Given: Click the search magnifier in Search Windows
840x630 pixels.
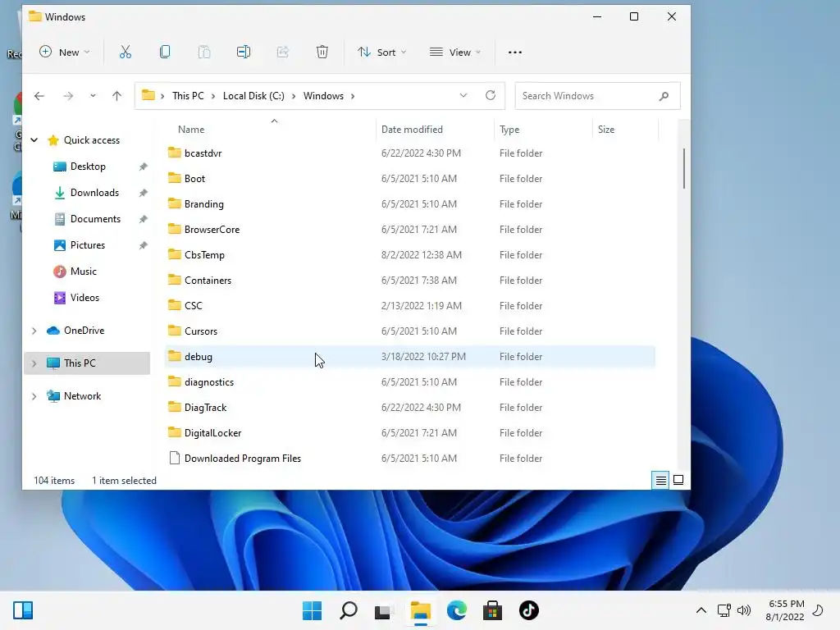Looking at the screenshot, I should pos(664,96).
